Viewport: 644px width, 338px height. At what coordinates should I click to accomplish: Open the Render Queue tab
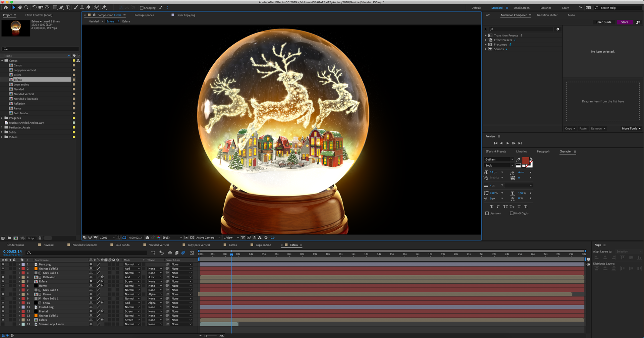tap(15, 245)
